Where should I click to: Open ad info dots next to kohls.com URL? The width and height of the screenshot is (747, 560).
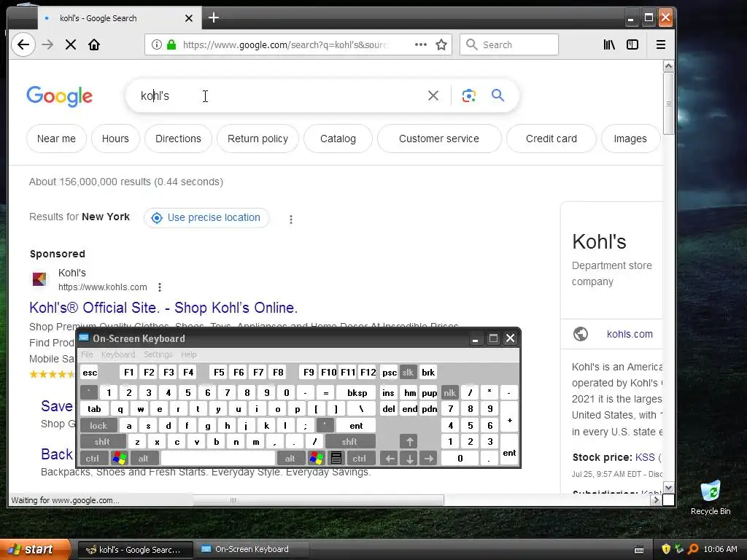[160, 287]
